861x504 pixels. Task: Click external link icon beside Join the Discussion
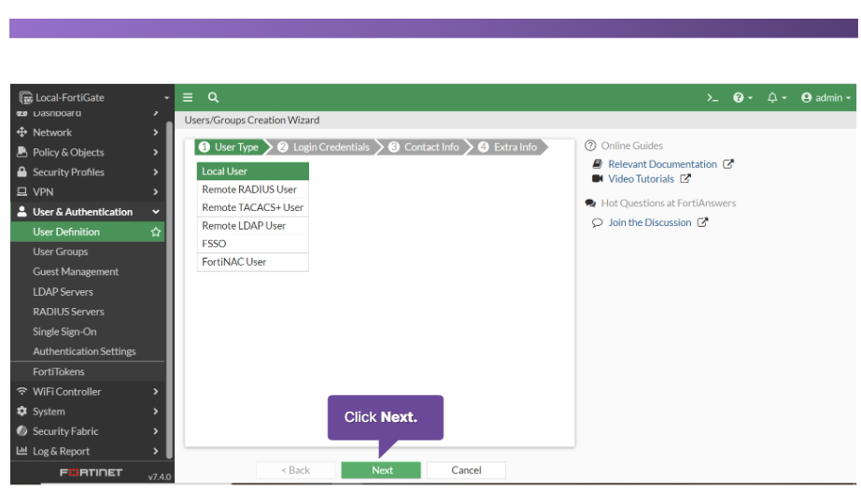point(703,222)
